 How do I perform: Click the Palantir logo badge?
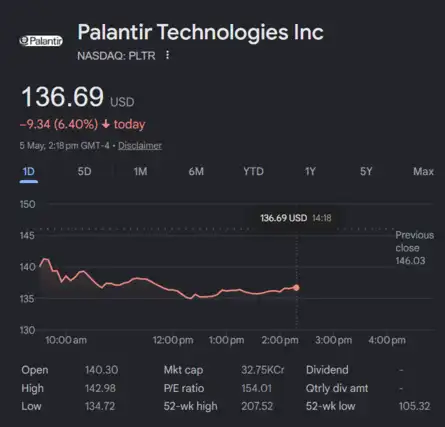pyautogui.click(x=41, y=41)
